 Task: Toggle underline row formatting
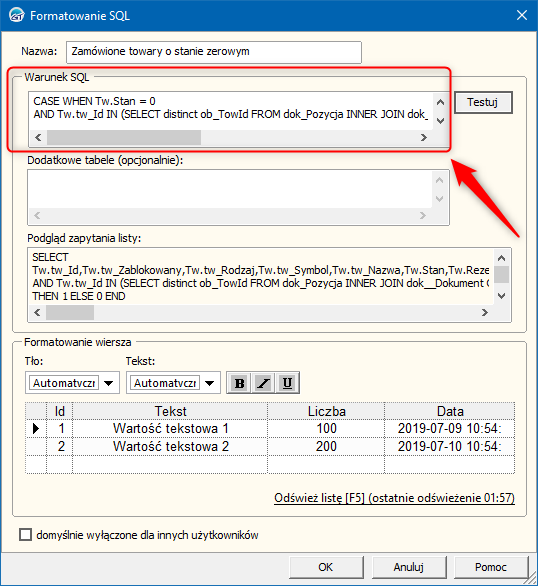tap(287, 383)
